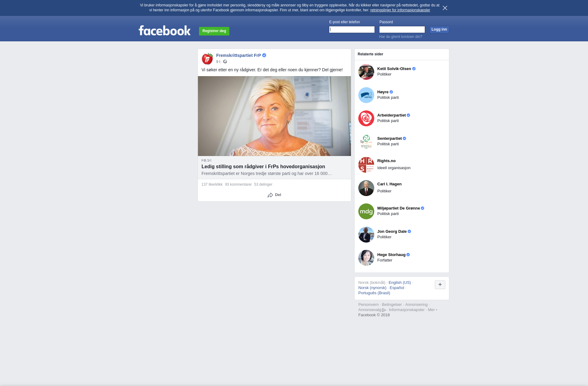
Task: Open Ketil Solvik-Olsen profile picture
Action: 366,72
